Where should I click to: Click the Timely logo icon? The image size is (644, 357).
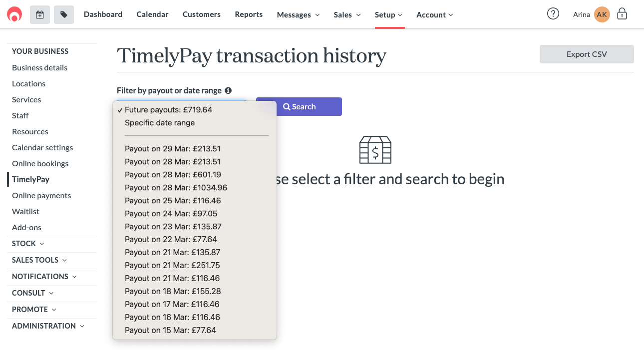coord(14,14)
